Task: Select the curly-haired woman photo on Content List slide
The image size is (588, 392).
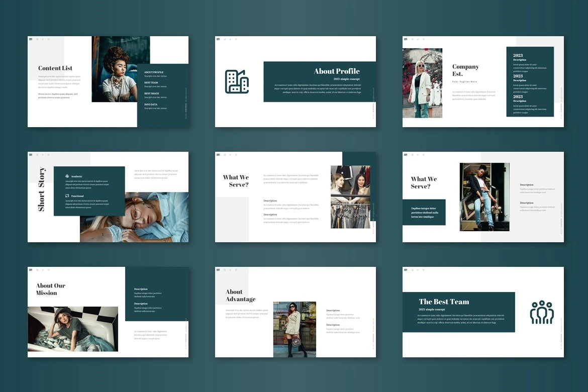Action: 121,69
